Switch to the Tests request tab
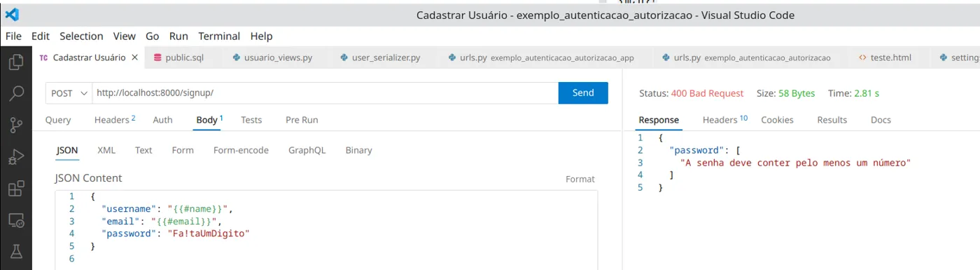The image size is (980, 270). point(251,120)
